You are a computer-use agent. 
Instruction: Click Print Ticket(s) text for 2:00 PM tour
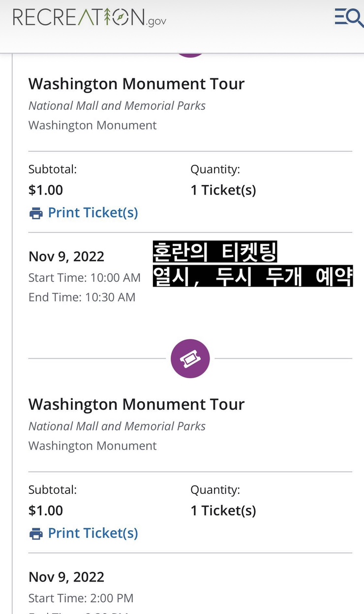tap(92, 533)
